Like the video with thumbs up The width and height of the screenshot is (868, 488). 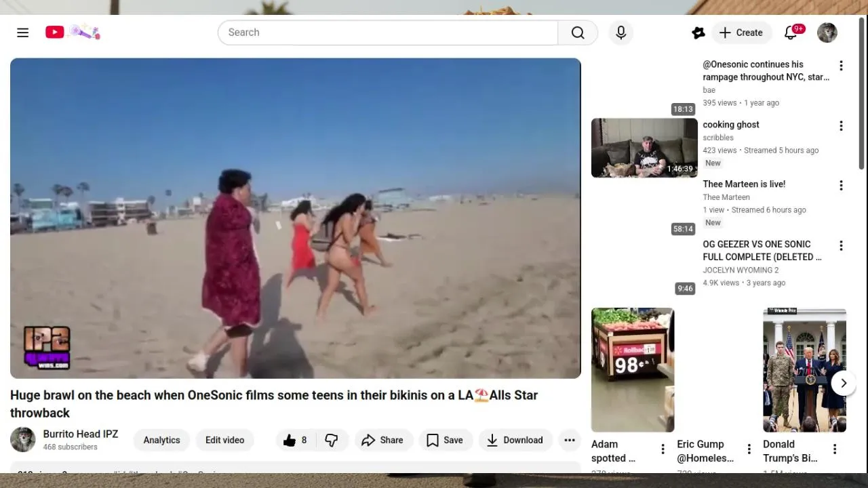295,440
